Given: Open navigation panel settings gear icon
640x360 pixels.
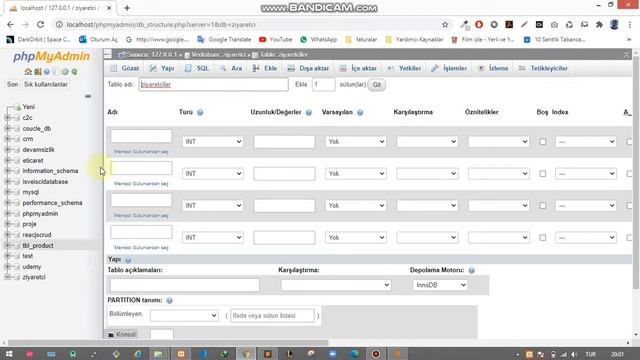Looking at the screenshot, I should tap(65, 71).
